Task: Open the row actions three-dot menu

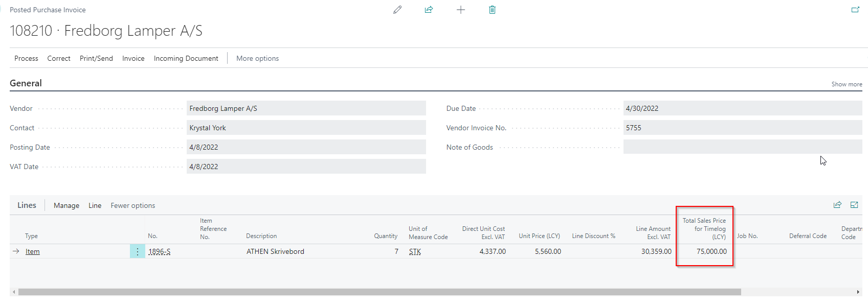Action: [138, 251]
